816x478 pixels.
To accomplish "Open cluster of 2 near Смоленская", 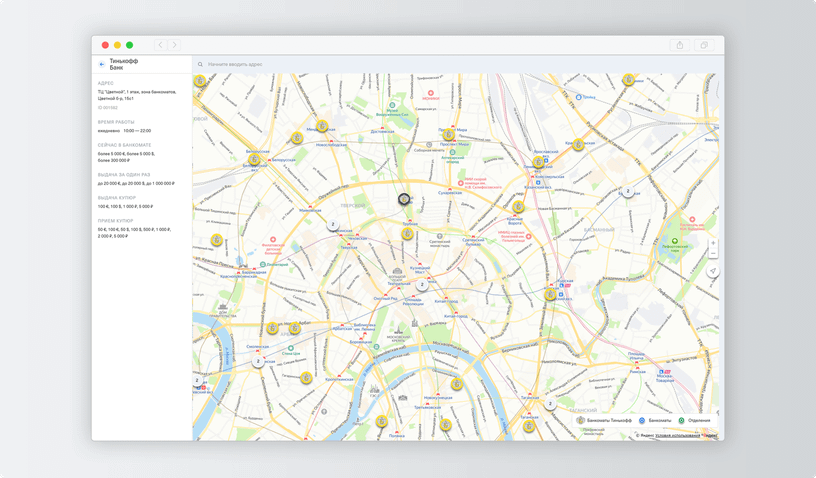I will coord(258,361).
